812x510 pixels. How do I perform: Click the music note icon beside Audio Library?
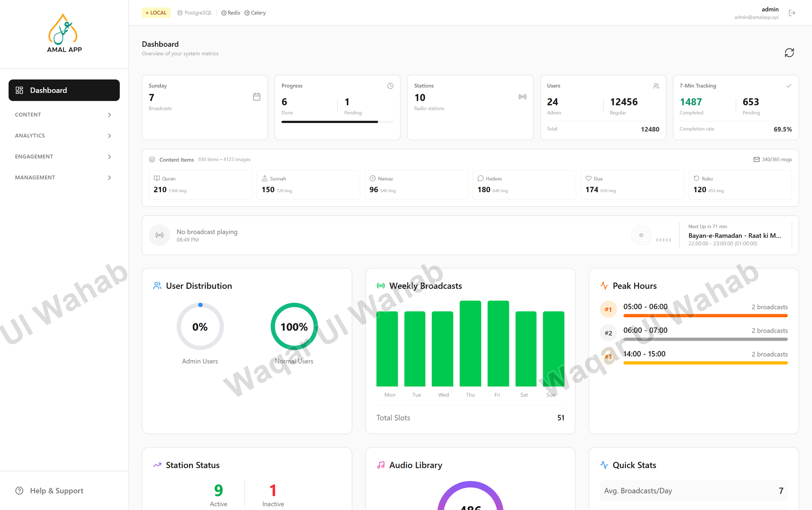pyautogui.click(x=381, y=465)
